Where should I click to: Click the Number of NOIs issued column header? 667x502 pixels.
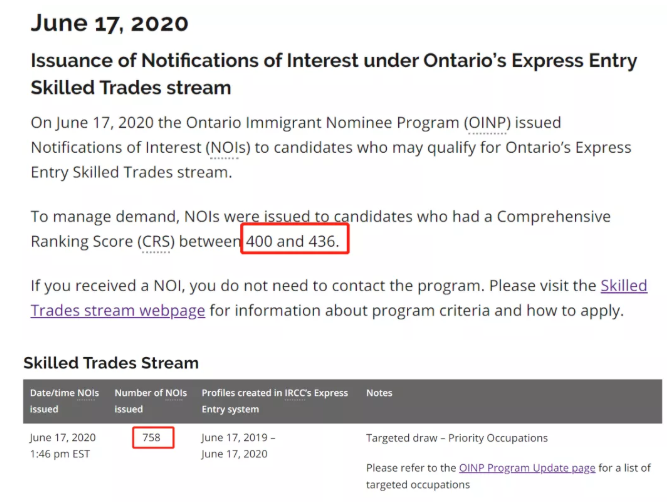pos(150,400)
